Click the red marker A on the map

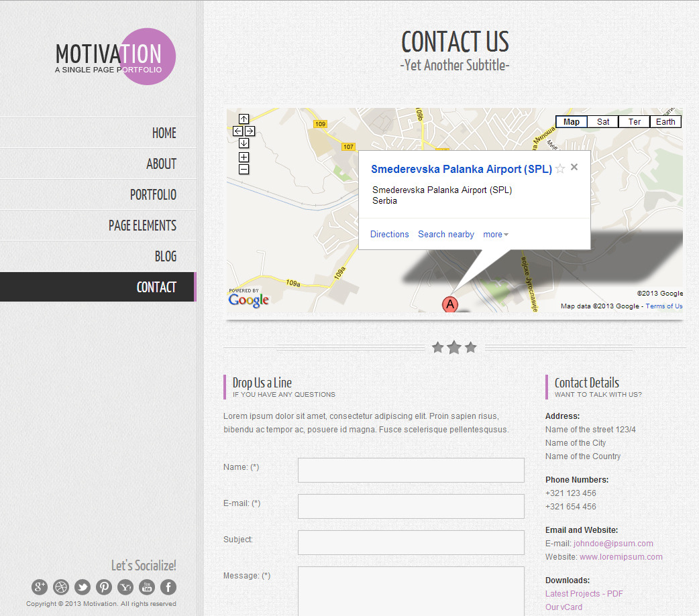click(x=450, y=304)
